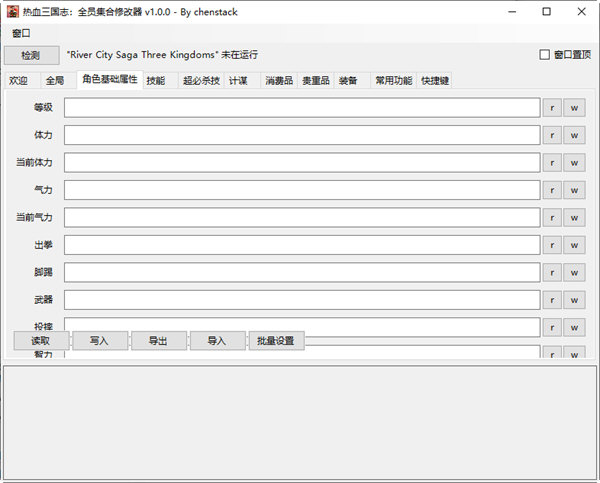Switch to the 技能 tab

(x=156, y=80)
